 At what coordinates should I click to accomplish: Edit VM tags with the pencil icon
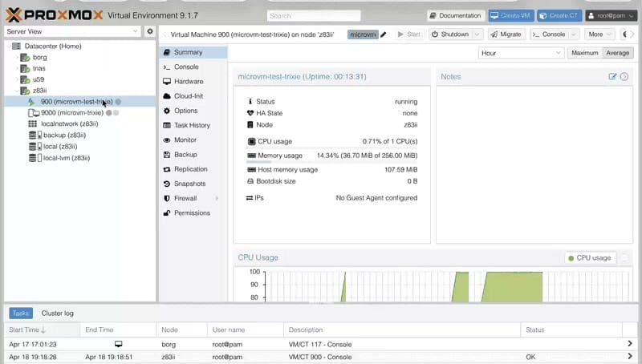coord(384,34)
